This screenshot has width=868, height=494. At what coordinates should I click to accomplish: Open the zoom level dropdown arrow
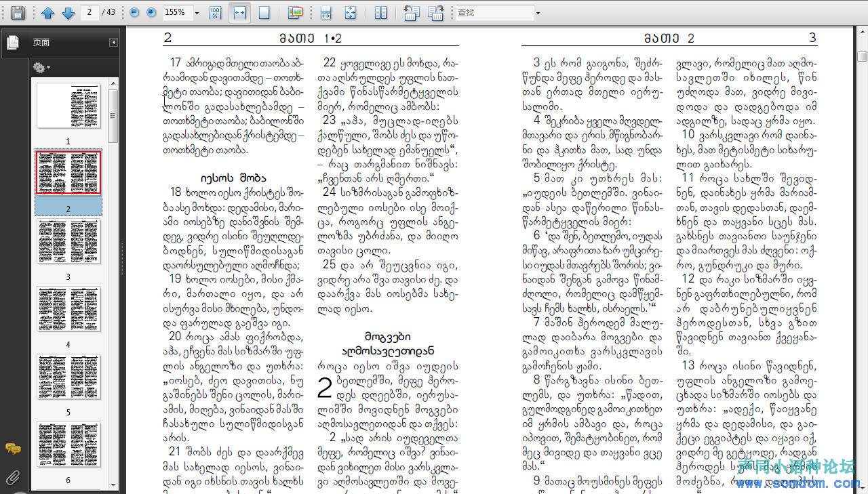click(197, 12)
